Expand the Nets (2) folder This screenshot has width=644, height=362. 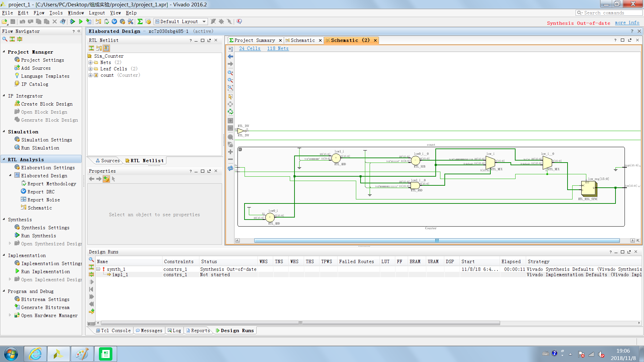(90, 62)
